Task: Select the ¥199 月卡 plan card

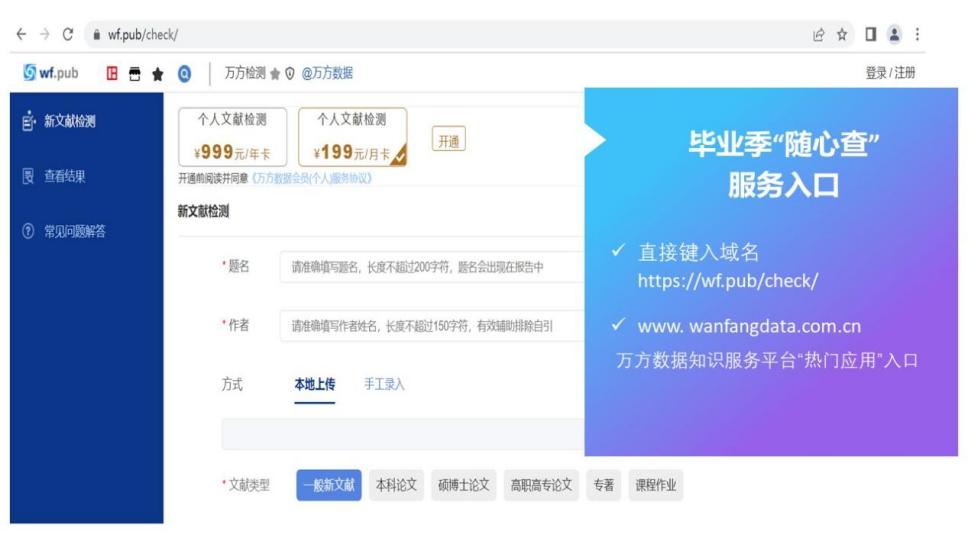Action: click(353, 137)
